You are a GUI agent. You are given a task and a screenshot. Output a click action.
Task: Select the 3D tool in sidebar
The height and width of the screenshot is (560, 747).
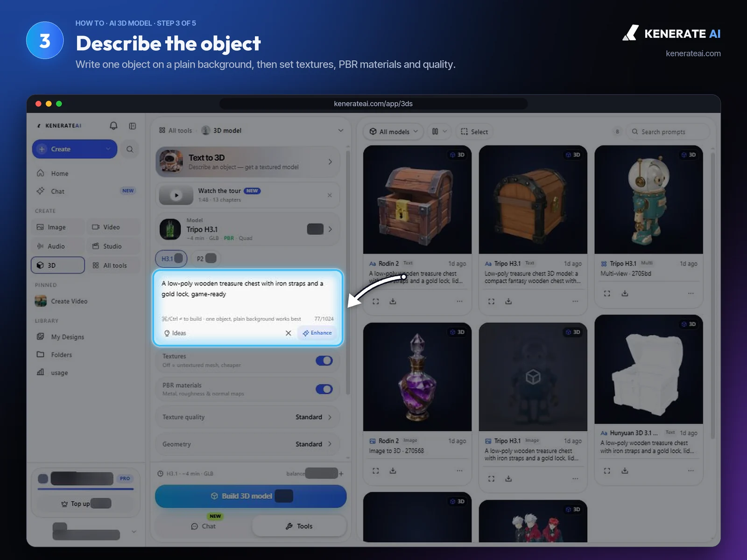[x=58, y=265]
